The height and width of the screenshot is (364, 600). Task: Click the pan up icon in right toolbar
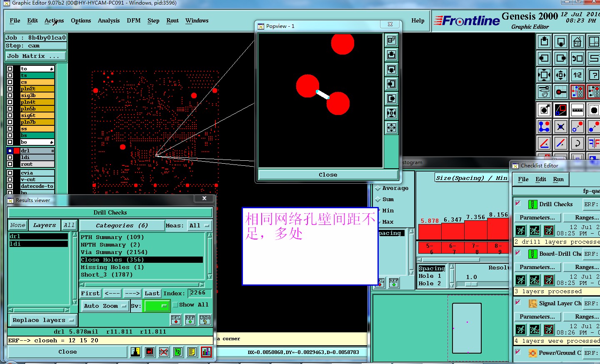[544, 42]
